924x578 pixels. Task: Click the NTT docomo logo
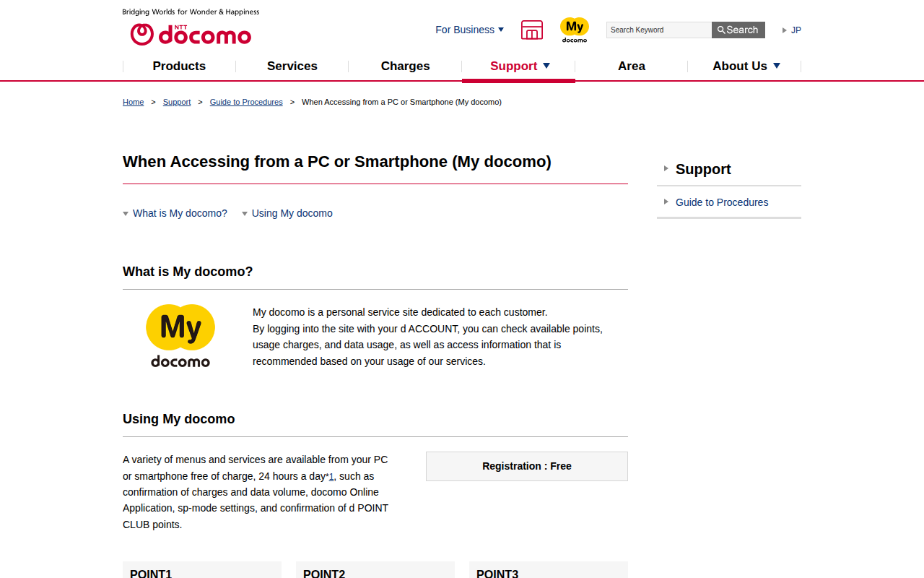coord(191,34)
